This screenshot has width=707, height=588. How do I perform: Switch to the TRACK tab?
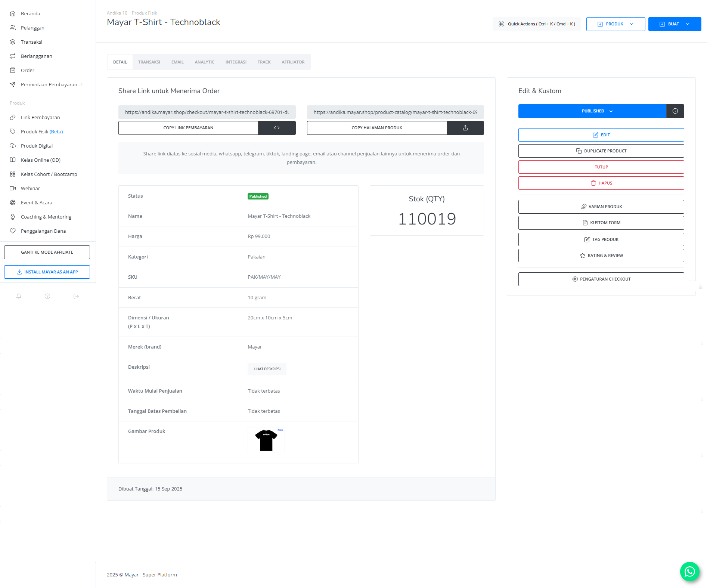[264, 62]
